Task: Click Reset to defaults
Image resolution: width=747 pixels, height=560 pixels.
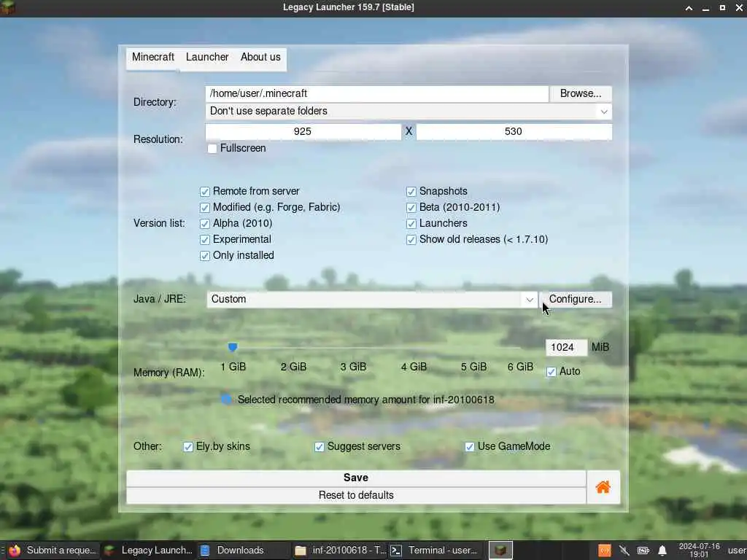Action: (x=356, y=496)
